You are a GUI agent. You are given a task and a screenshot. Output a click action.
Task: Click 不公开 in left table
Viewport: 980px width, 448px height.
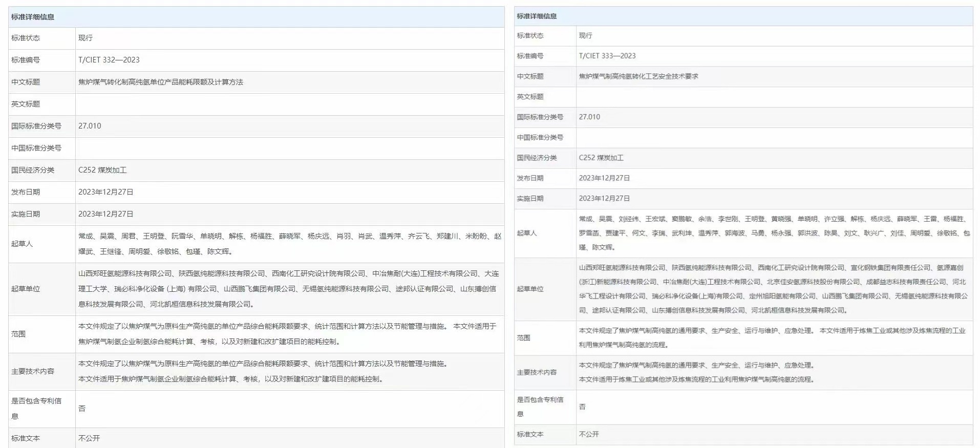89,438
